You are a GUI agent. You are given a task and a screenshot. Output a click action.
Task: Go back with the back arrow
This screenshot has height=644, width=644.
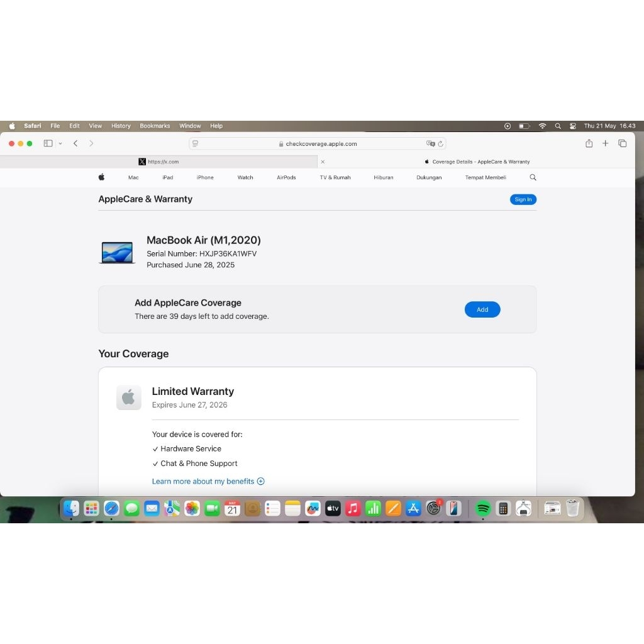(x=75, y=143)
